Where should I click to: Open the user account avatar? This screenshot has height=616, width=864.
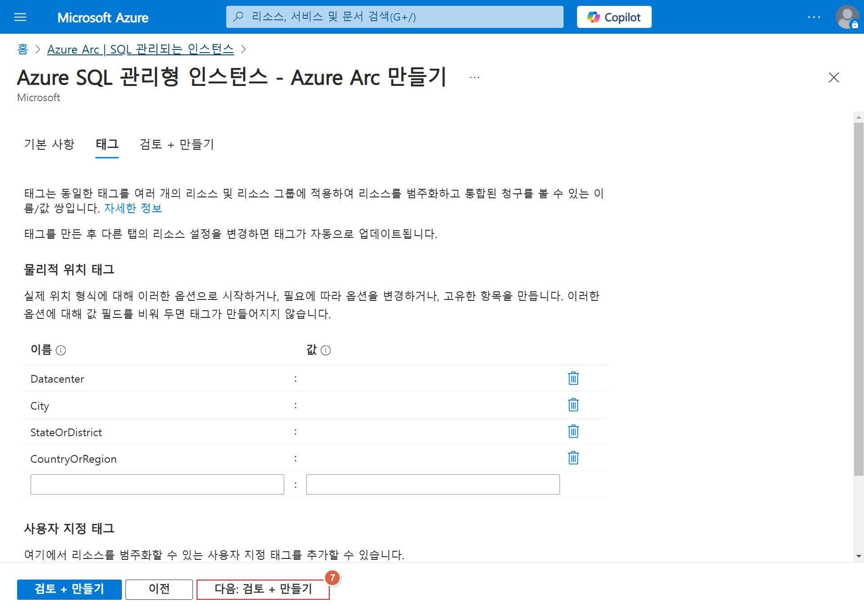(x=847, y=17)
